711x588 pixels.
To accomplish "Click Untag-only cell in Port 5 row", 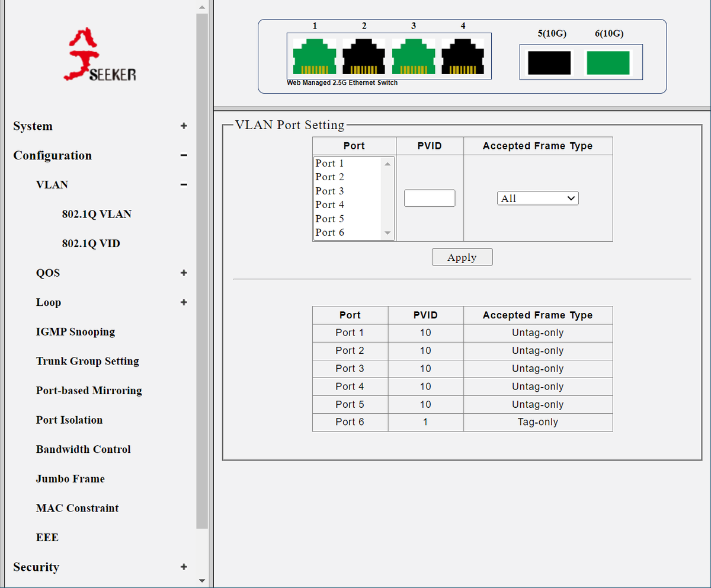I will pos(538,404).
